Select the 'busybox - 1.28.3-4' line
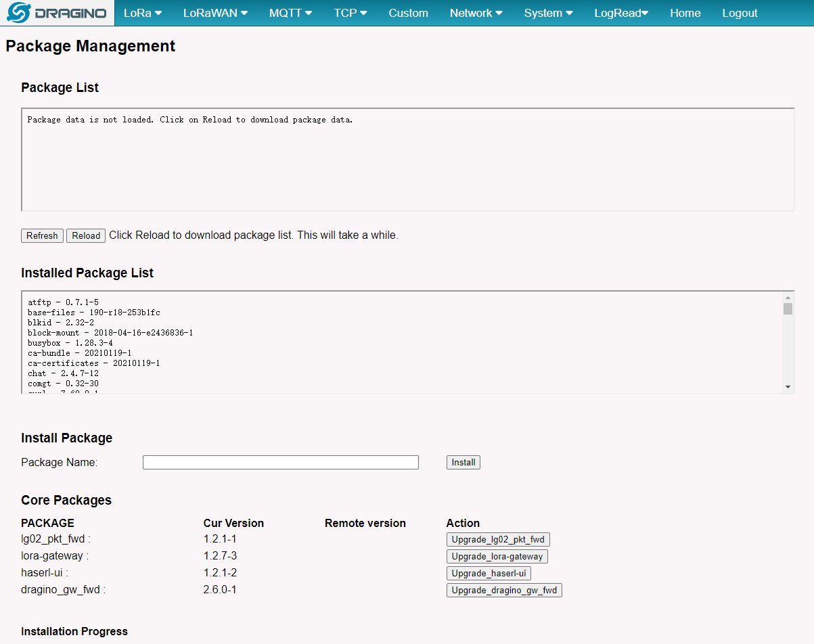814x644 pixels. (x=70, y=343)
